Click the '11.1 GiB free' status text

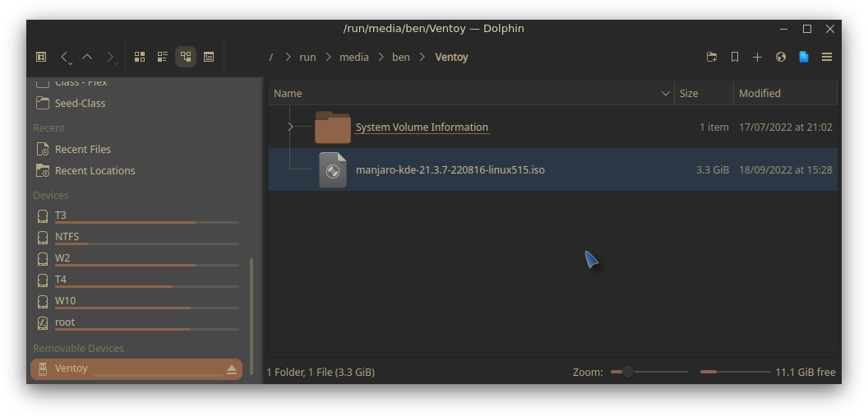pos(806,373)
